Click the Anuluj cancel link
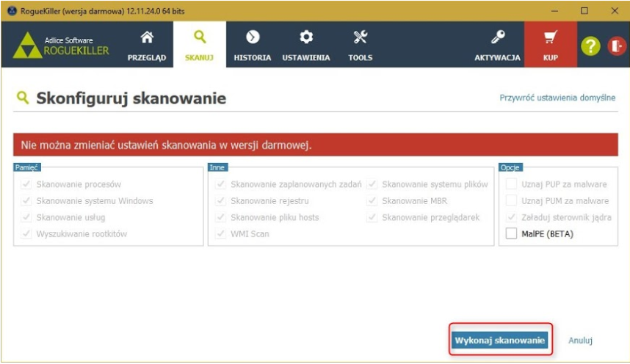The height and width of the screenshot is (364, 630). [580, 341]
